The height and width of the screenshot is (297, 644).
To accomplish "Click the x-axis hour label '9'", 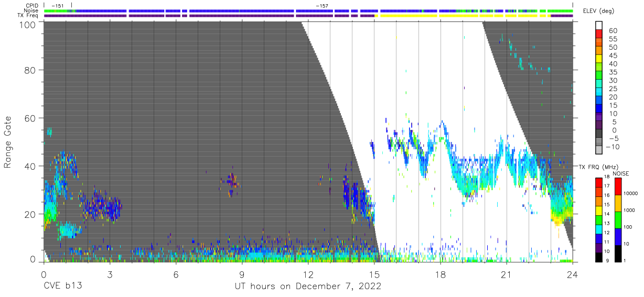I will [242, 274].
